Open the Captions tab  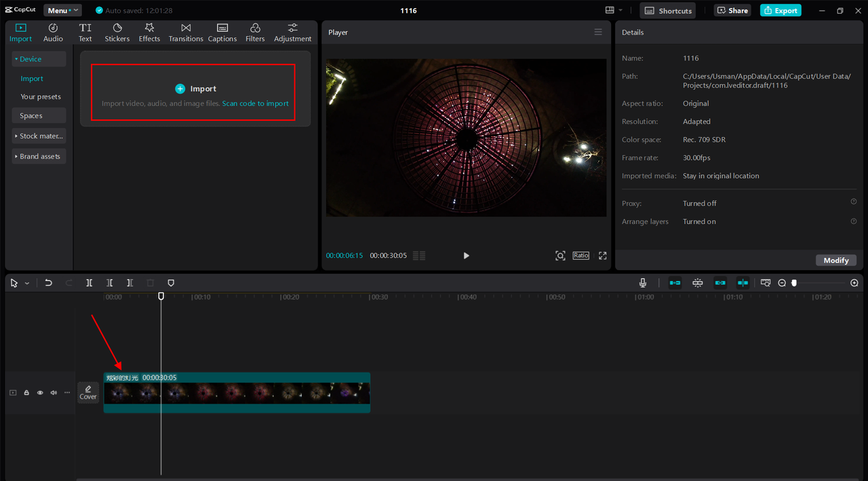tap(222, 32)
